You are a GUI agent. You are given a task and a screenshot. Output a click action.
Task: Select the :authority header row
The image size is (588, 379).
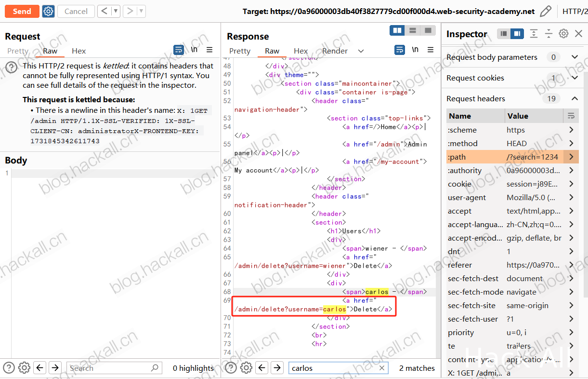click(x=513, y=170)
